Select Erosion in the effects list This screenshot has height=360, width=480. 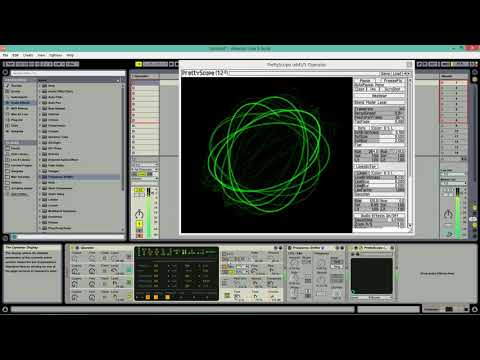pyautogui.click(x=53, y=154)
